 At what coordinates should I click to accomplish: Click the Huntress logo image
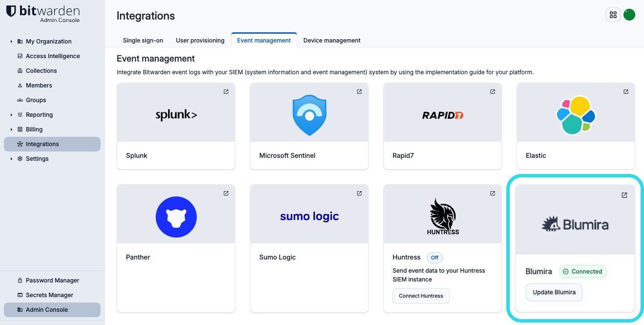(443, 217)
